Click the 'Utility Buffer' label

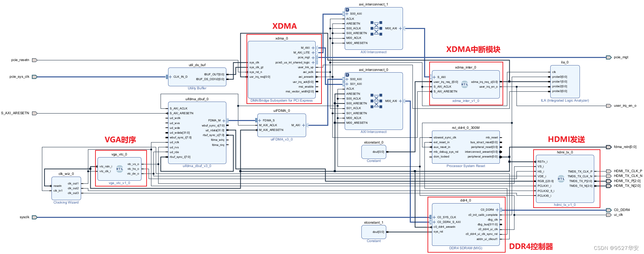pyautogui.click(x=197, y=88)
